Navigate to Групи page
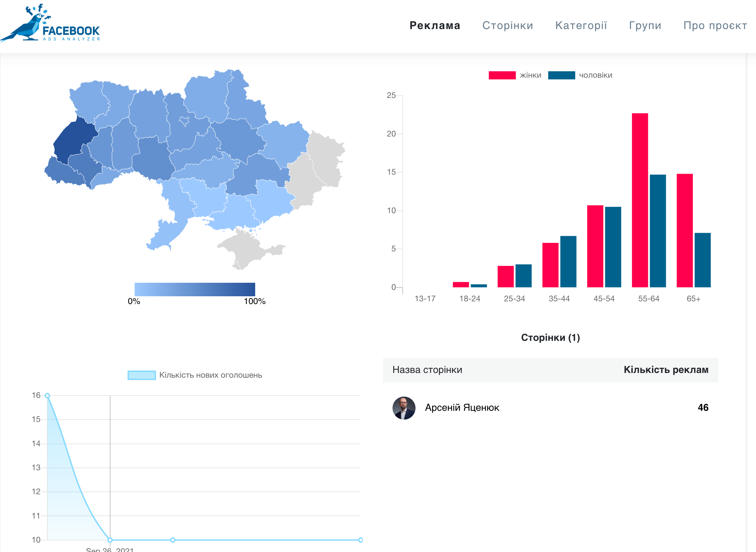 click(x=645, y=26)
